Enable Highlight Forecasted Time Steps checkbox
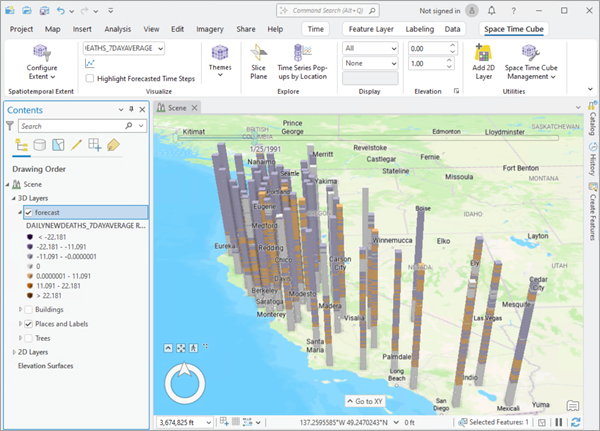This screenshot has width=600, height=431. 90,79
